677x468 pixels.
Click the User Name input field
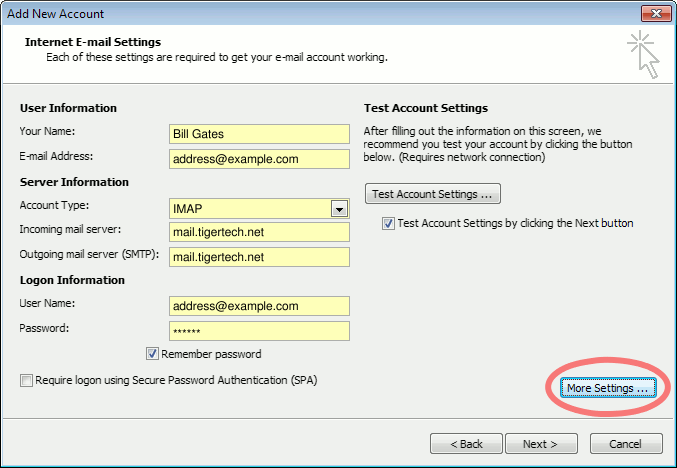coord(259,306)
